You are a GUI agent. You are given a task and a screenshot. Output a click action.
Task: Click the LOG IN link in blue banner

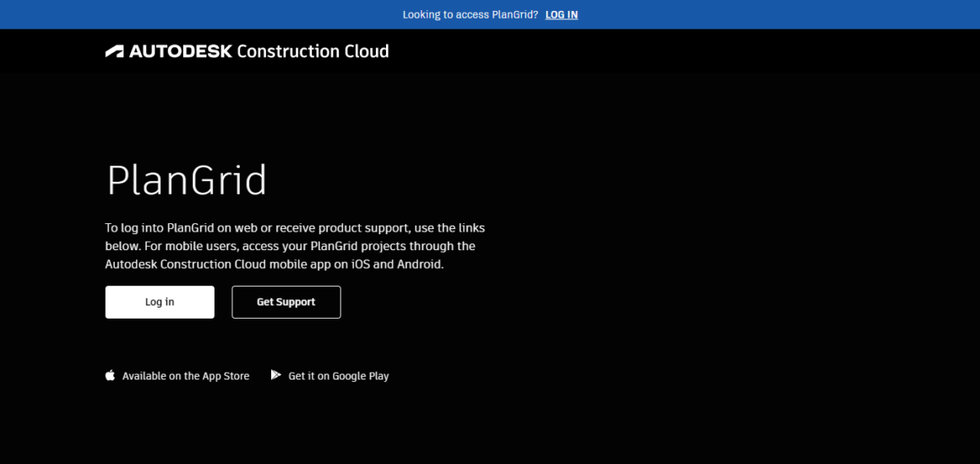point(561,14)
